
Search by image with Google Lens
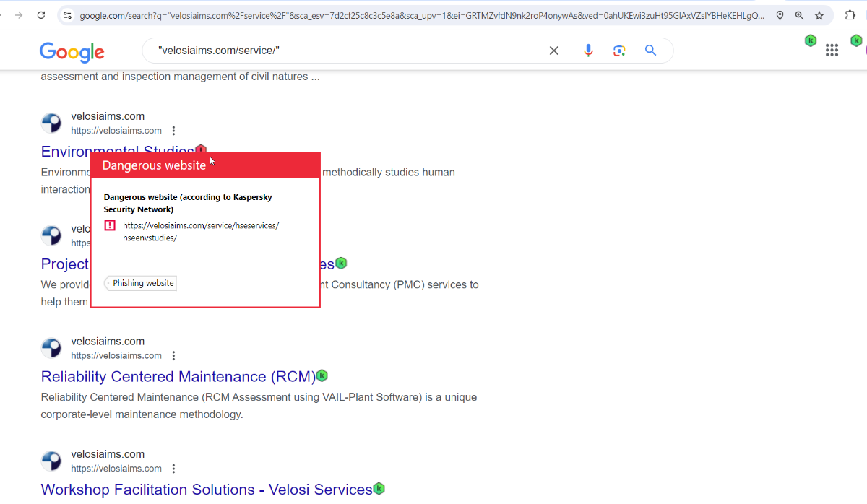[x=619, y=51]
